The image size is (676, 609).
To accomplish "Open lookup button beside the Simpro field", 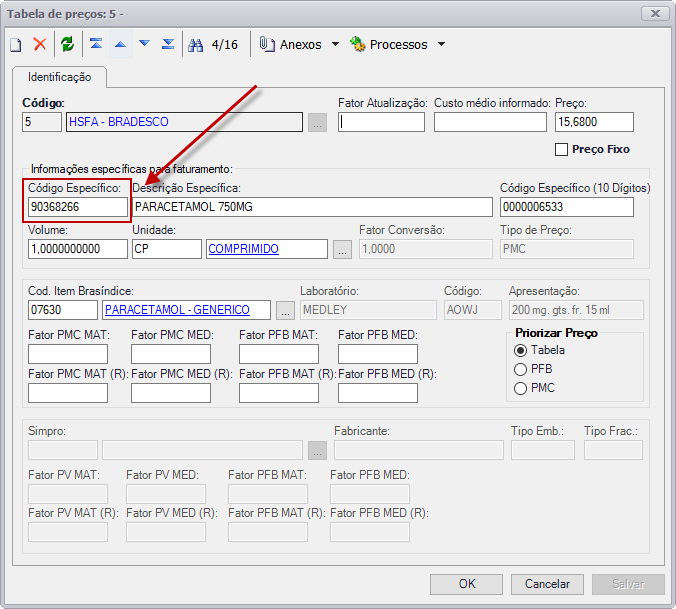I will (317, 450).
